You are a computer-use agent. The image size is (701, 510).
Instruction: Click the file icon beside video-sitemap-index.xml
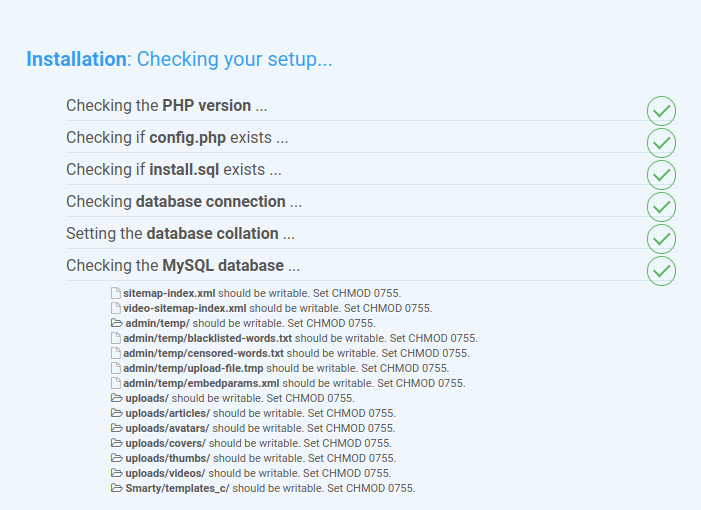pyautogui.click(x=116, y=308)
